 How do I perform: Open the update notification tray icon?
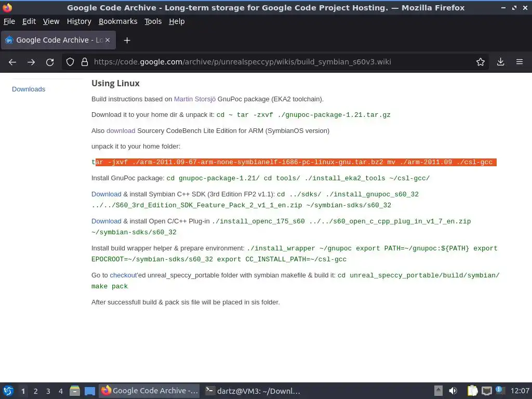pos(499,390)
